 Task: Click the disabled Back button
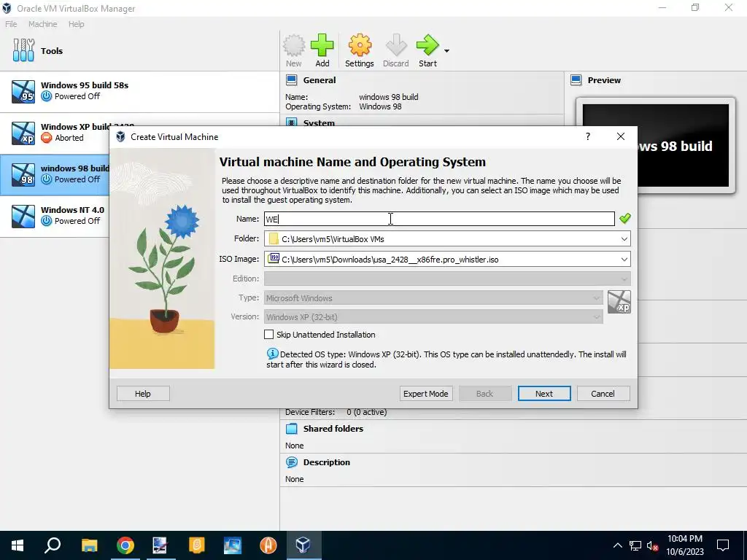485,394
